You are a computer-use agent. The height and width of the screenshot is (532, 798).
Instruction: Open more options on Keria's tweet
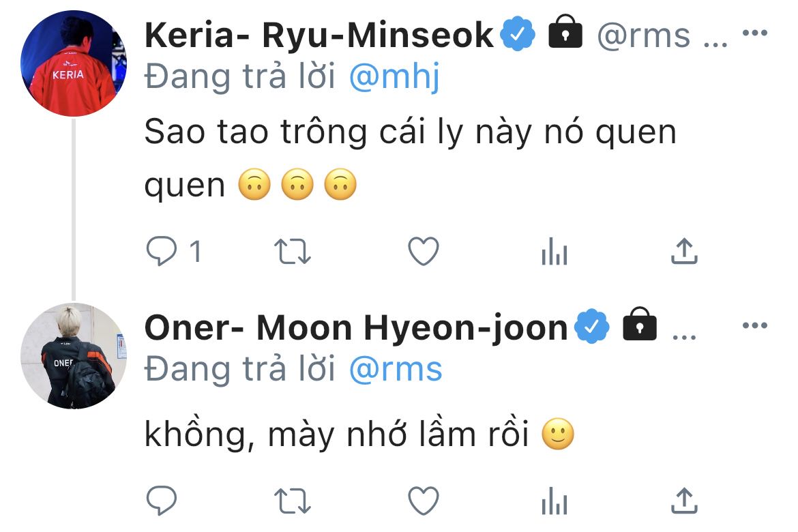[755, 33]
